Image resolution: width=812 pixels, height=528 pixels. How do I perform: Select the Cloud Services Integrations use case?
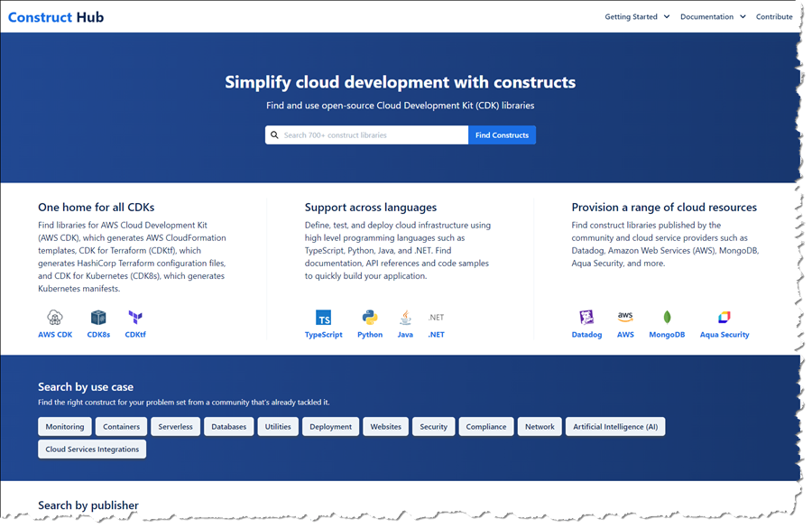click(92, 449)
